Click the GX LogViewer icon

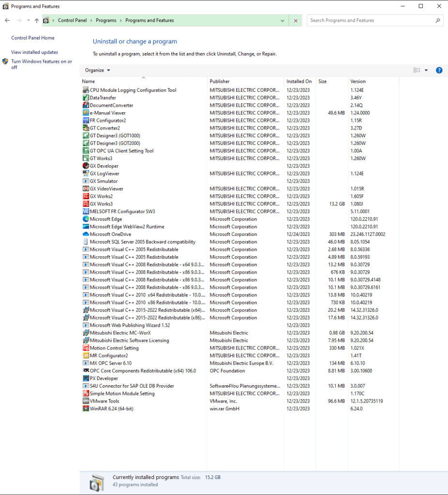(86, 174)
